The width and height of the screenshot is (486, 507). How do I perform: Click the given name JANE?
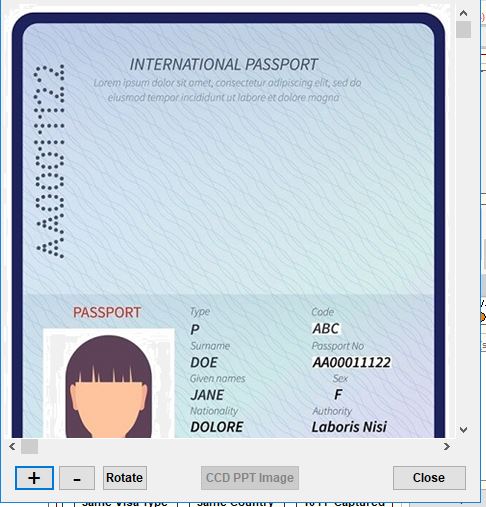207,395
